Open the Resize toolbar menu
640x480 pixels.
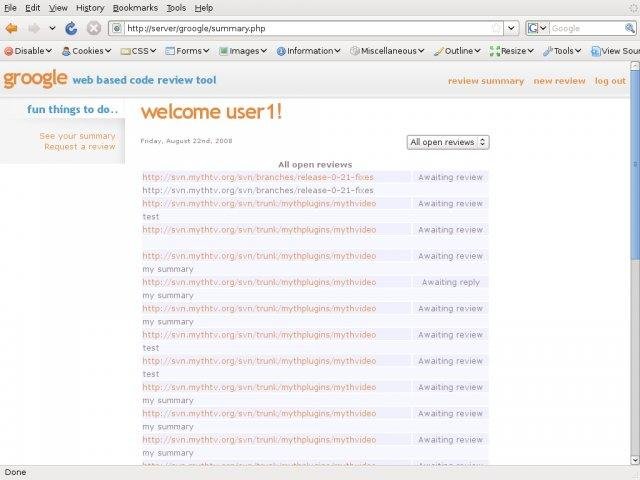(x=512, y=51)
